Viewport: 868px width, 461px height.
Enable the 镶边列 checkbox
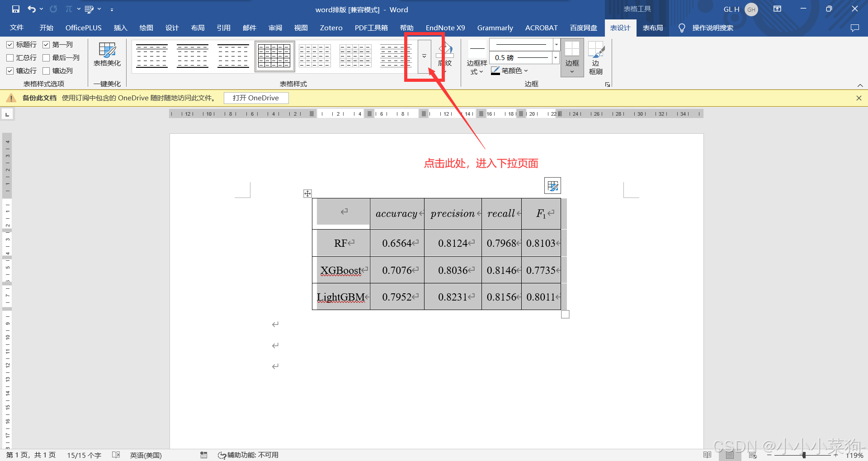coord(46,71)
